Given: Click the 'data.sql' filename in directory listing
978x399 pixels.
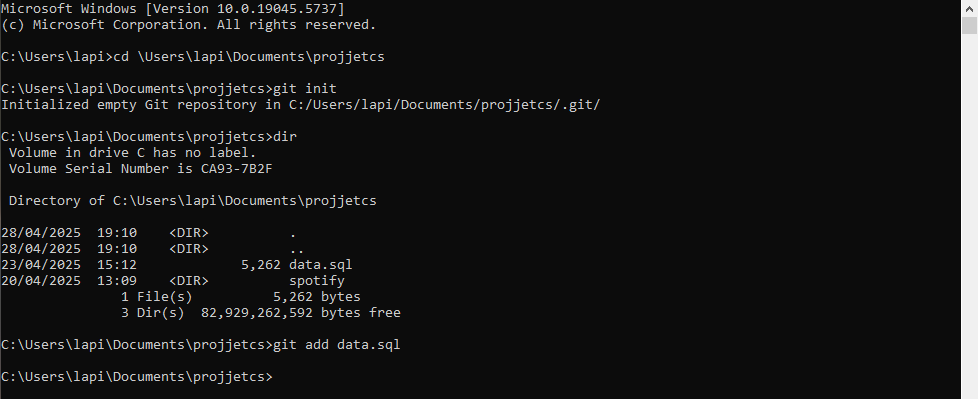Looking at the screenshot, I should coord(321,264).
